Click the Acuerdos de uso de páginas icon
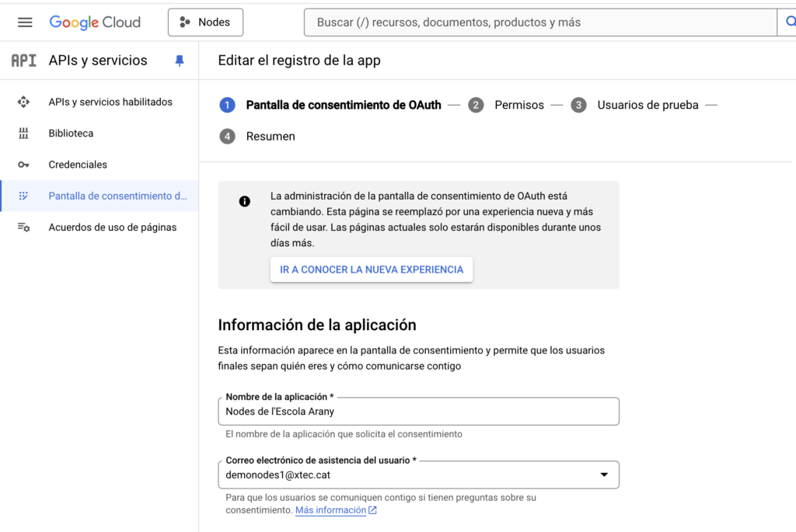Screen dimensions: 796x532 [x=23, y=228]
